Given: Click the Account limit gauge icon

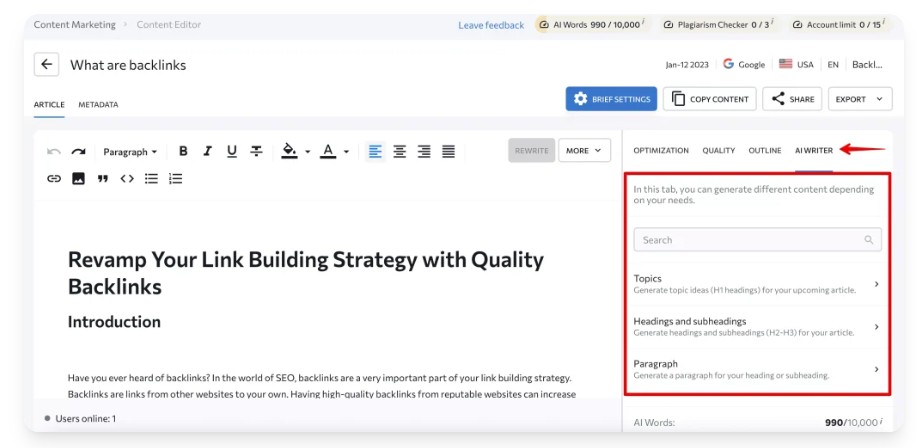Looking at the screenshot, I should tap(798, 25).
